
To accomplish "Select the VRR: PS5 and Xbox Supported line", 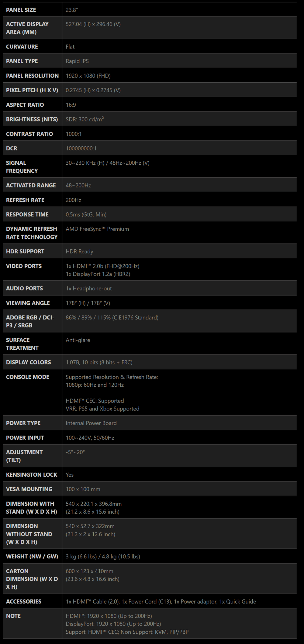I will [102, 409].
